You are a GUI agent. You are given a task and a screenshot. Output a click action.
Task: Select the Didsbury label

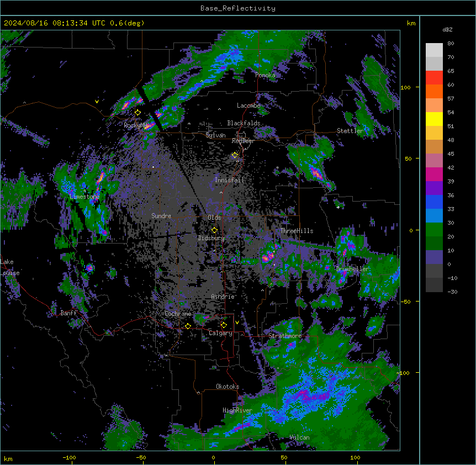click(x=211, y=238)
